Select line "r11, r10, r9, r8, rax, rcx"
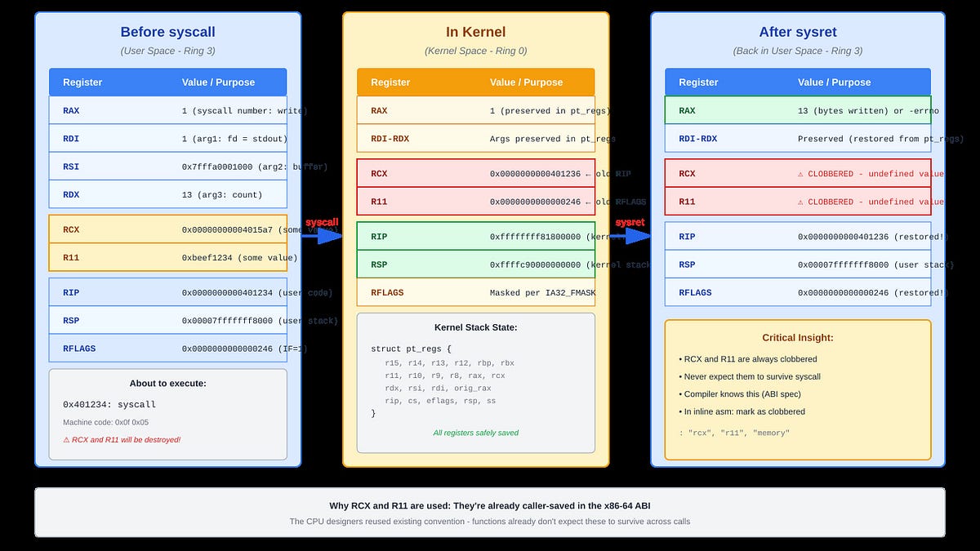980x551 pixels. [445, 375]
